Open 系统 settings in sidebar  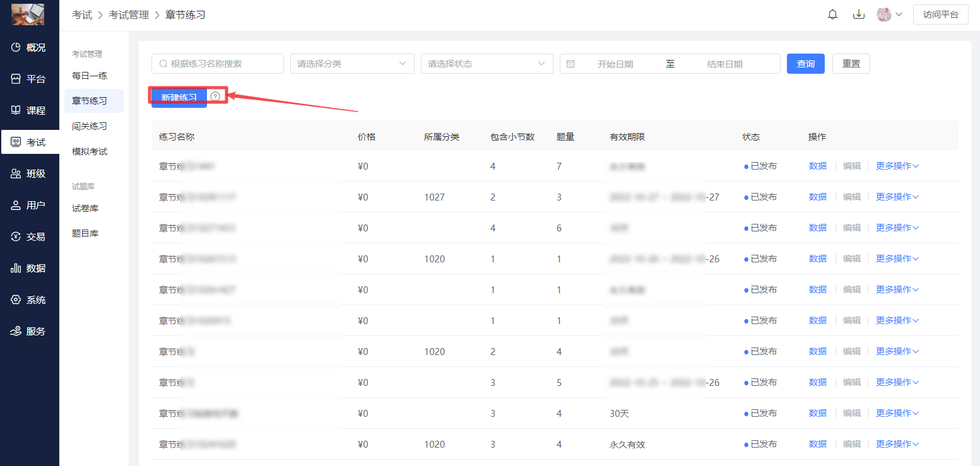tap(30, 300)
